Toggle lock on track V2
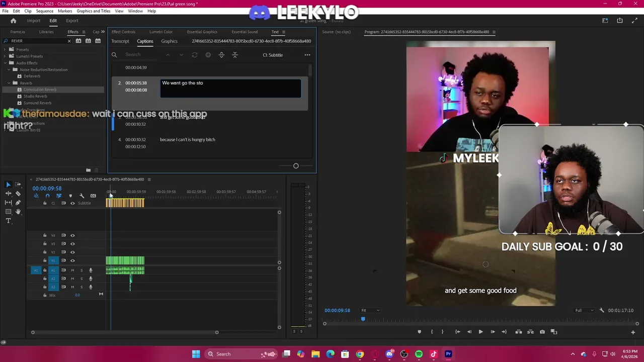 point(45,252)
